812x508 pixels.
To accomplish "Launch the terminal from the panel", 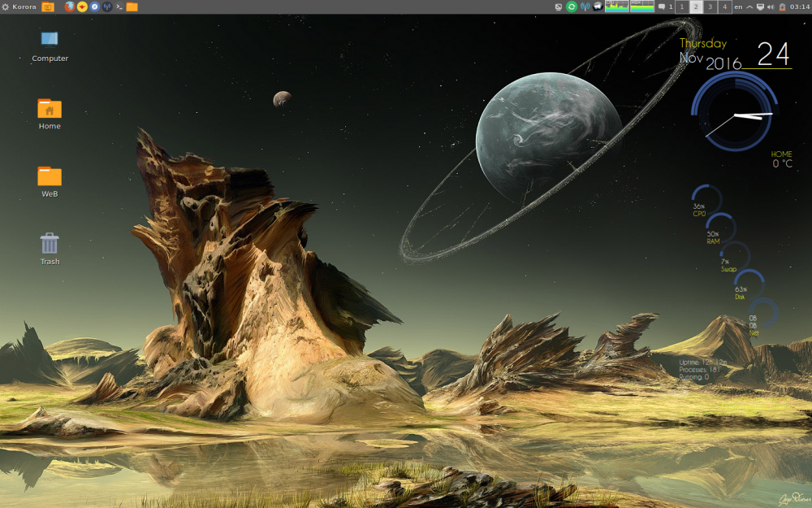I will pyautogui.click(x=119, y=7).
